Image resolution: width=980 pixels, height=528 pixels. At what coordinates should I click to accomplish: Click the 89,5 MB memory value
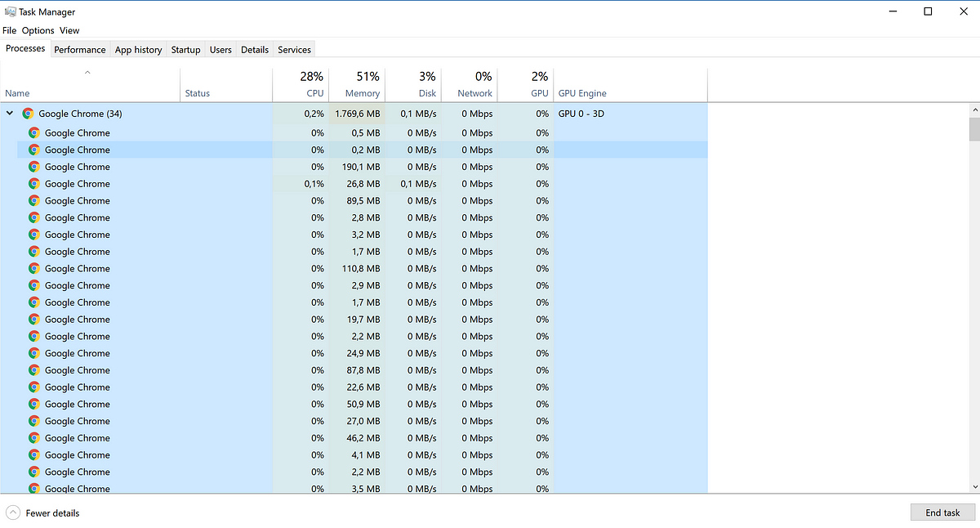pyautogui.click(x=363, y=200)
